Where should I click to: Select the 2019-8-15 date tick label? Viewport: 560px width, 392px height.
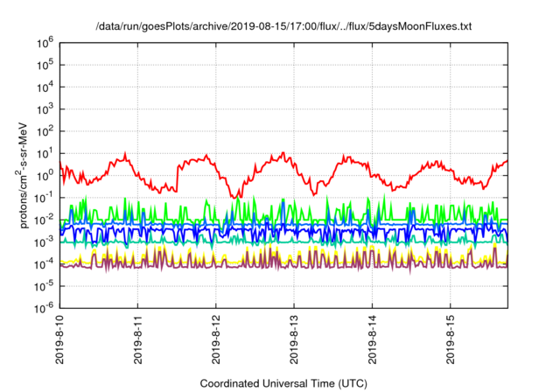(x=451, y=341)
